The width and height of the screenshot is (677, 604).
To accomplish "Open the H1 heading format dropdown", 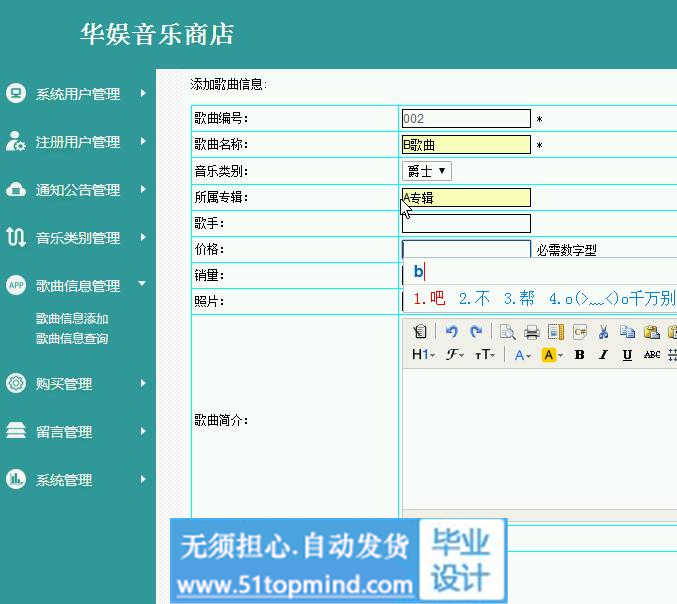I will pos(423,355).
